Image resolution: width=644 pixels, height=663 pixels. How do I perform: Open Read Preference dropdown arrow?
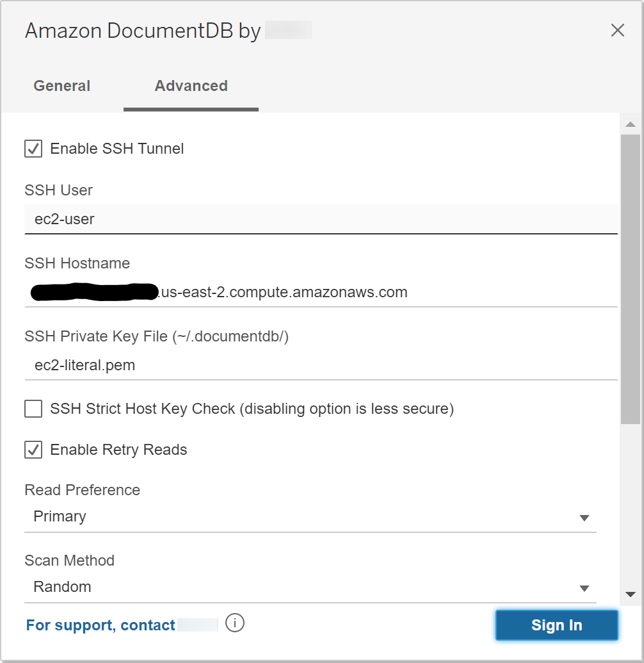584,518
